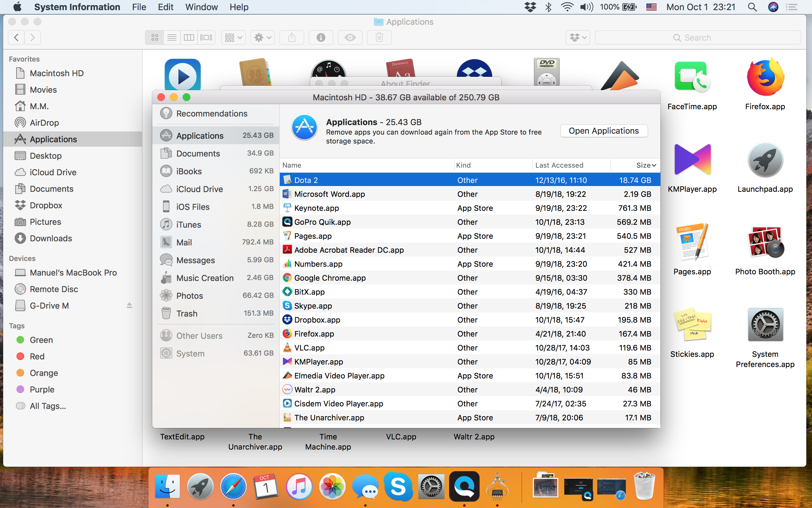Open iTunes from the Dock
Image resolution: width=812 pixels, height=508 pixels.
pos(299,486)
